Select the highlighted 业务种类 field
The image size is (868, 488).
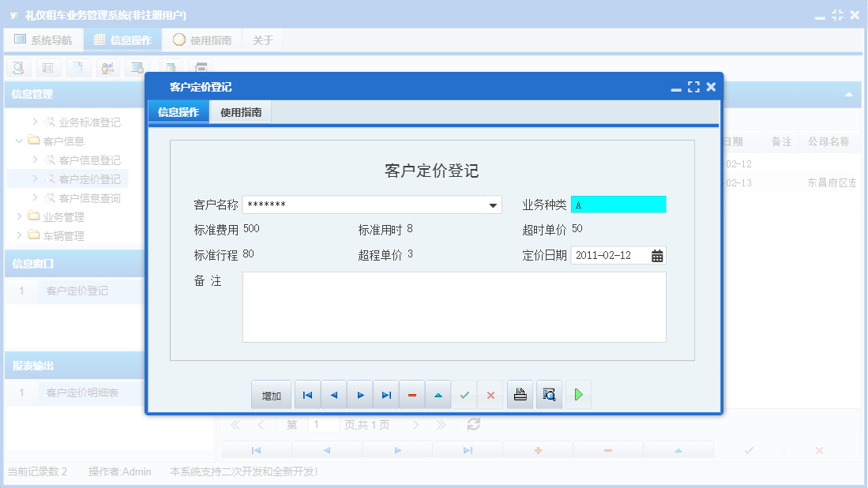(618, 204)
